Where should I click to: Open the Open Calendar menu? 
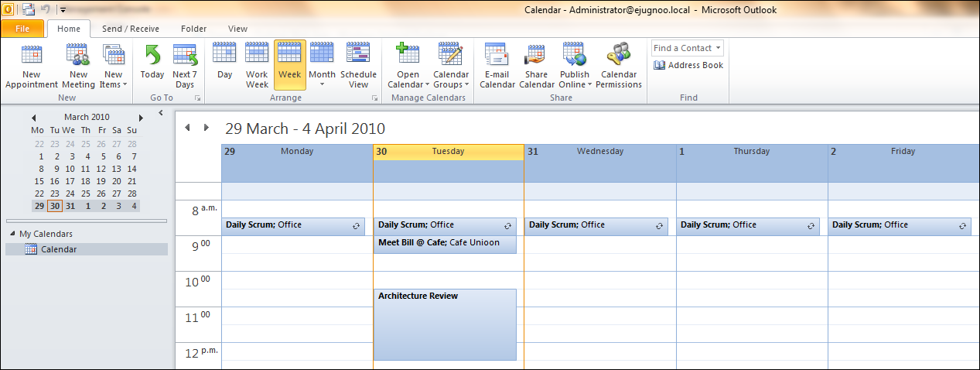(x=408, y=66)
